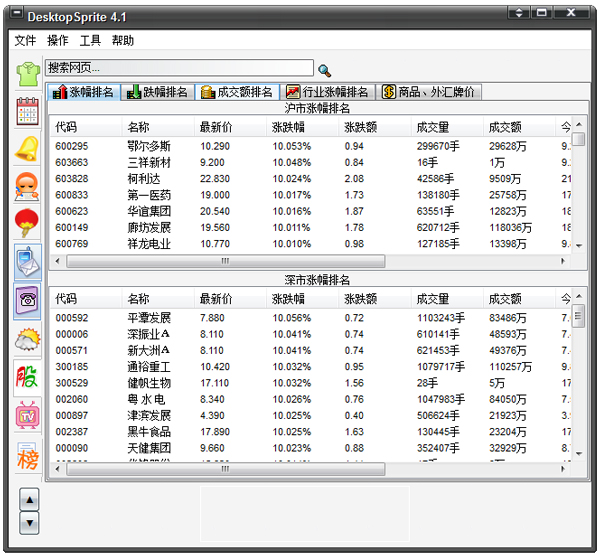The image size is (600, 555).
Task: Open the 商品、外汇牌价 tab
Action: point(429,92)
